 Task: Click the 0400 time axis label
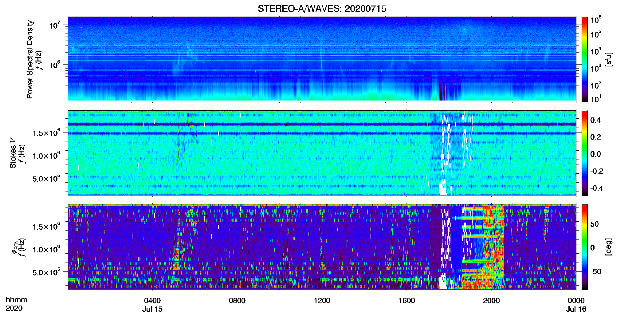coord(152,300)
